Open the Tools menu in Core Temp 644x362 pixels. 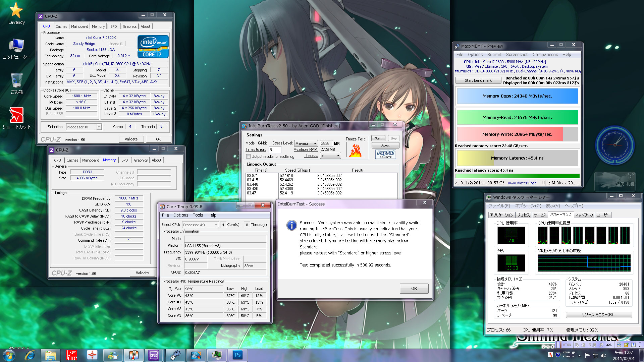pos(198,215)
